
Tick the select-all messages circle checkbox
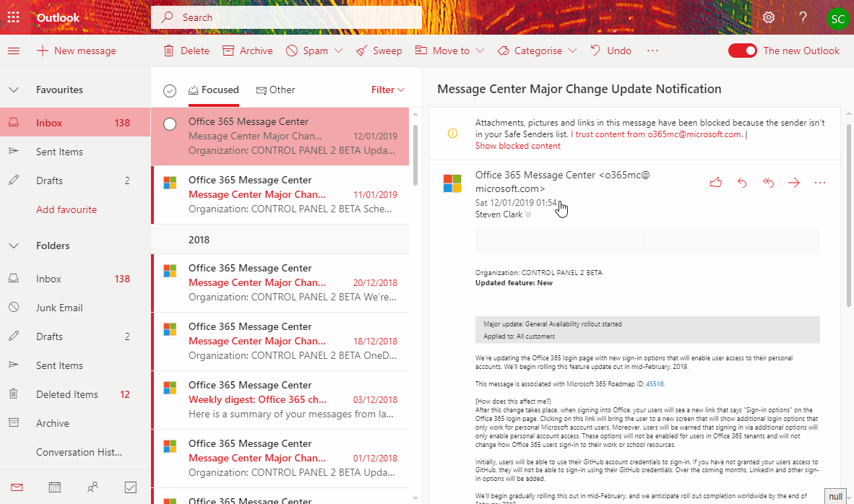[x=170, y=90]
